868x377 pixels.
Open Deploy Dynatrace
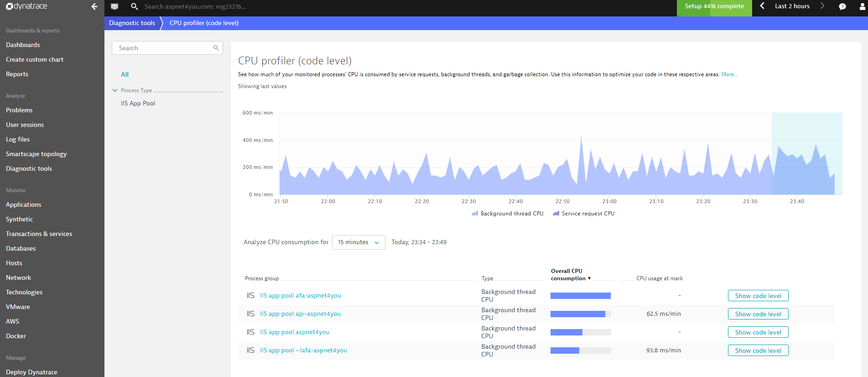coord(31,372)
